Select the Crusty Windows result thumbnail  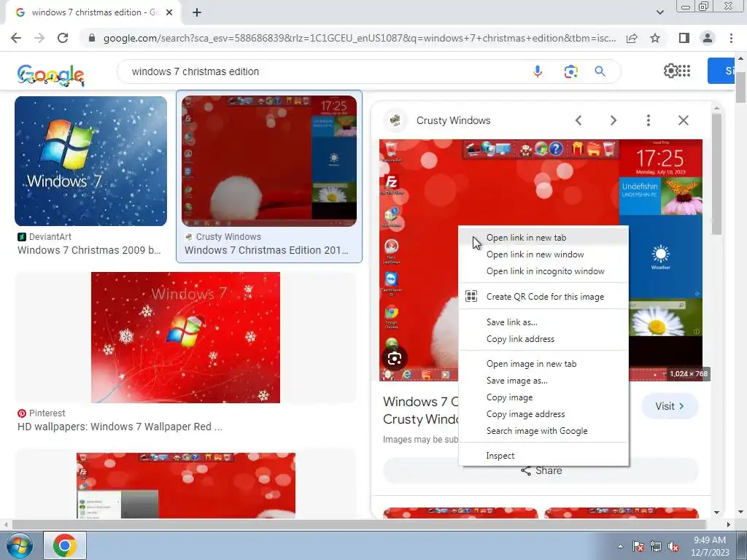click(268, 161)
